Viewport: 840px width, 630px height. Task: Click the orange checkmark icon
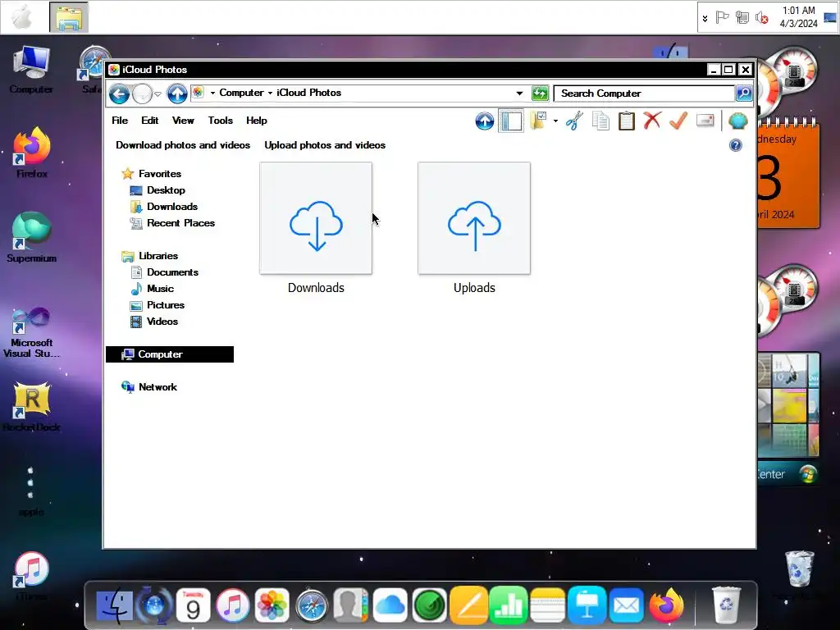pos(678,121)
